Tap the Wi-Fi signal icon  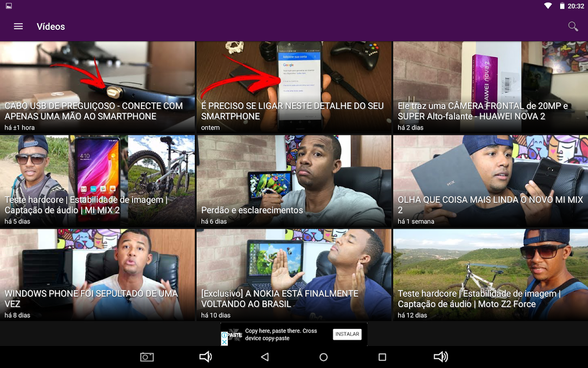click(x=548, y=6)
